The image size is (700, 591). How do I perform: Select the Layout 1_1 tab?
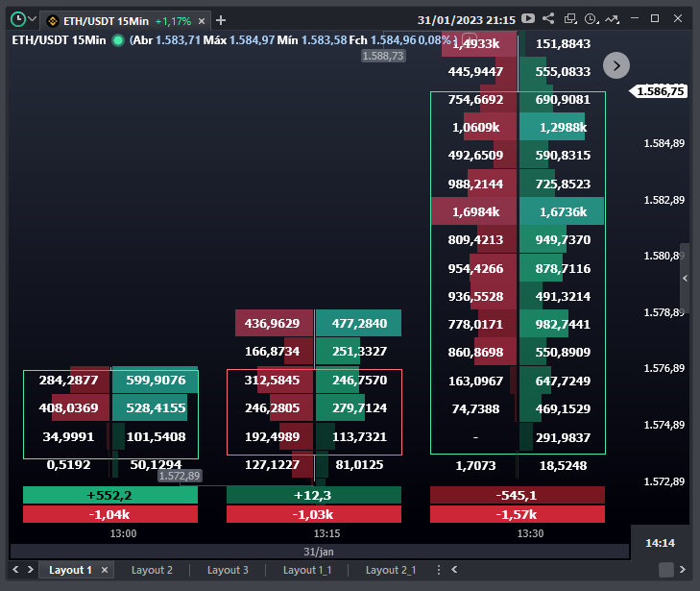tap(306, 570)
